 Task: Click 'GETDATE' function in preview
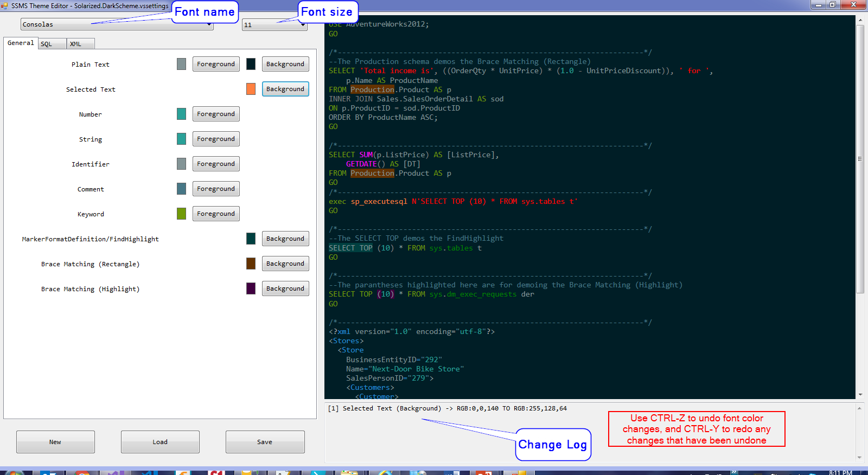pyautogui.click(x=361, y=164)
